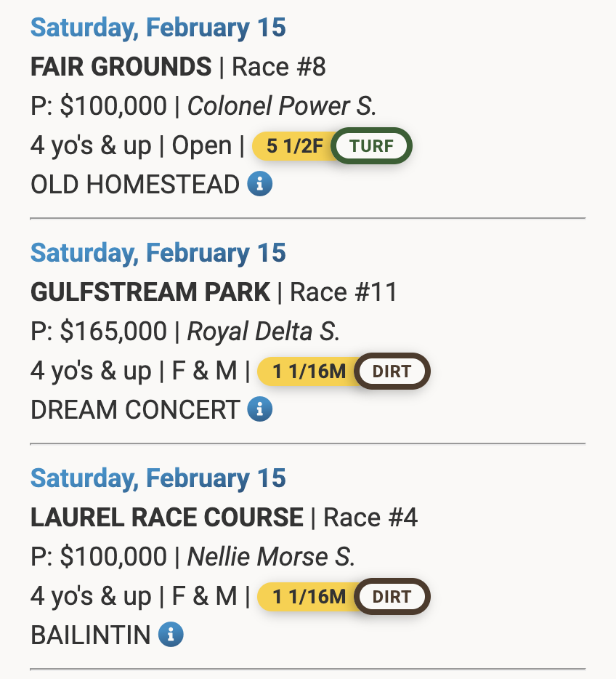The image size is (616, 679).
Task: Select the Nellie Morse S. race name
Action: tap(271, 558)
